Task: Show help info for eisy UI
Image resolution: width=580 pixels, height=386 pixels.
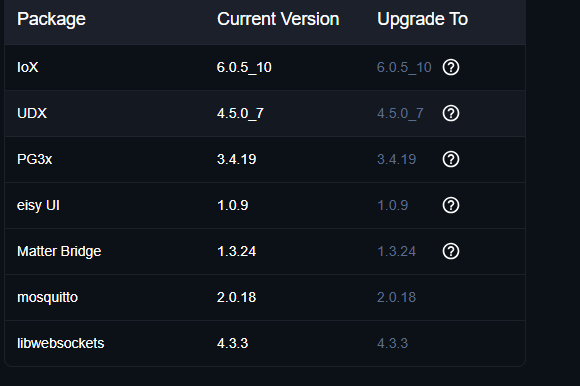Action: 451,205
